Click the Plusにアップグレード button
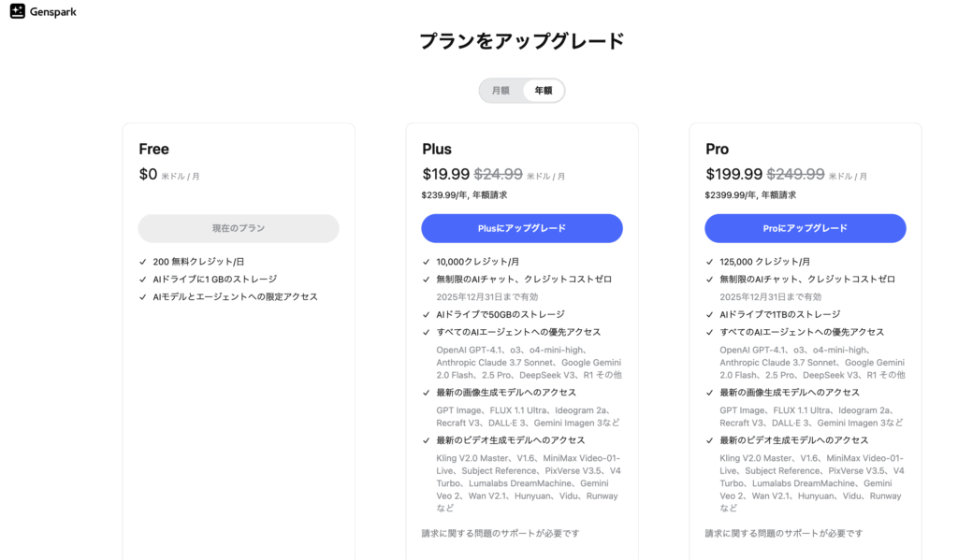958x560 pixels. (522, 228)
